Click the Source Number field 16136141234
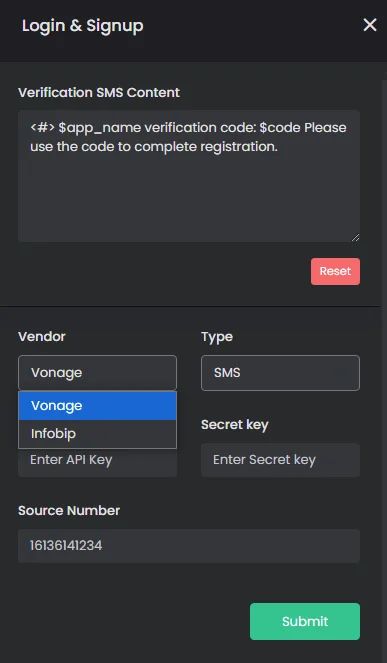The height and width of the screenshot is (663, 387). pyautogui.click(x=189, y=545)
